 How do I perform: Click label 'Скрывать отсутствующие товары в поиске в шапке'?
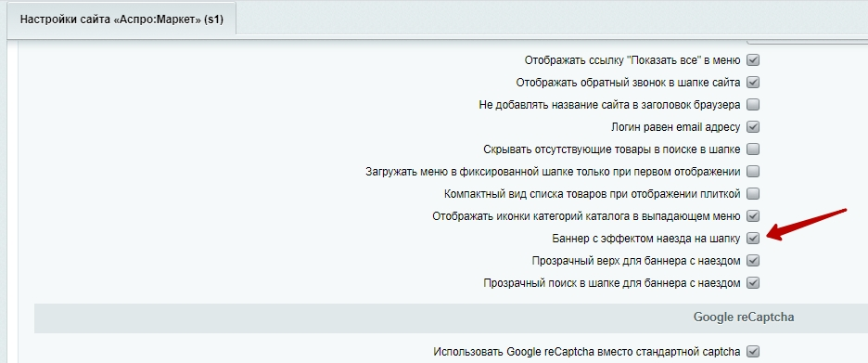click(x=612, y=149)
